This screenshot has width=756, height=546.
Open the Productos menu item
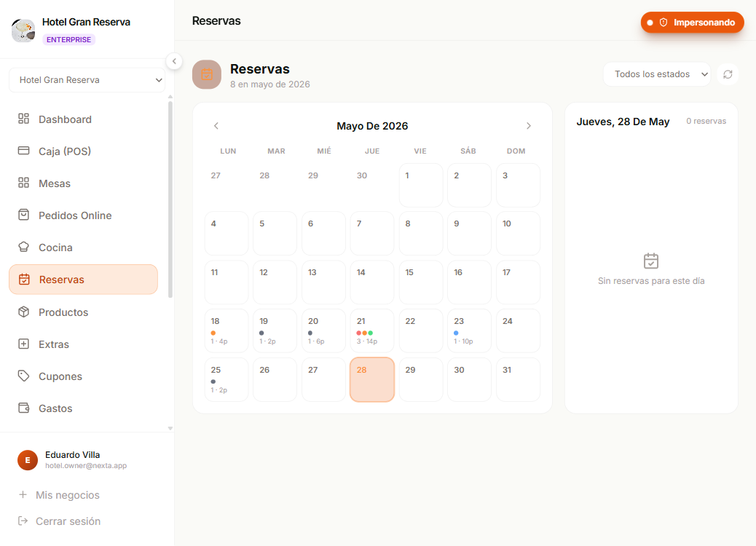(84, 312)
